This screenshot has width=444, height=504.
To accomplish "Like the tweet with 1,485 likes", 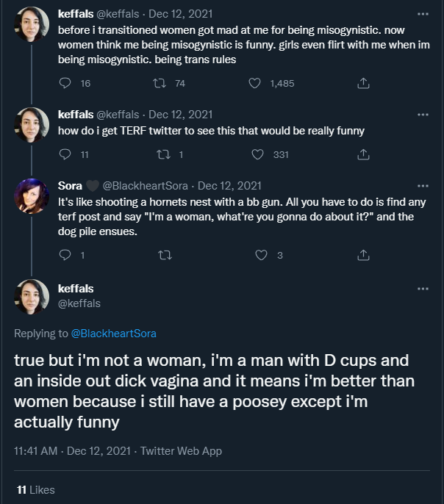I will click(255, 84).
